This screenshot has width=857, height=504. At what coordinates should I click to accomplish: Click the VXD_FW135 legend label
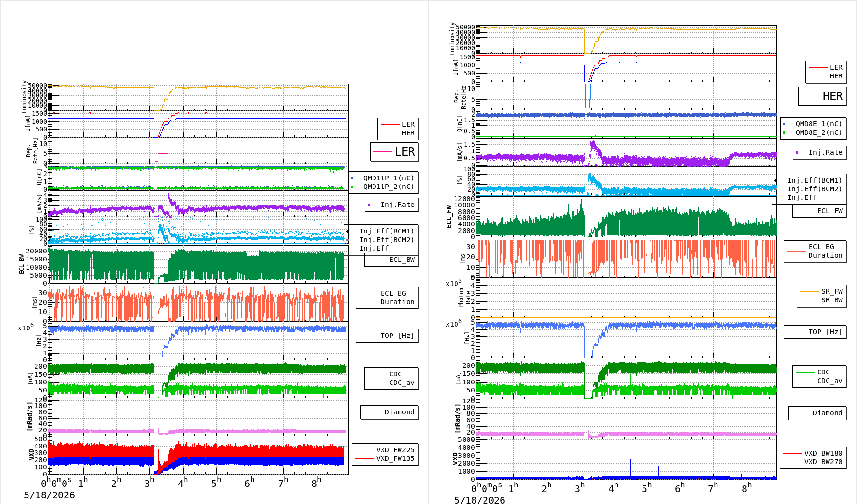pos(395,458)
